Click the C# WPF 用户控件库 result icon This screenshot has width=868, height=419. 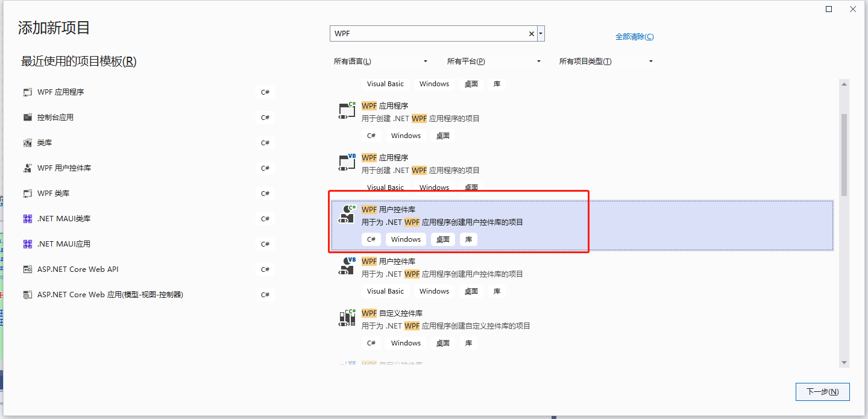point(347,215)
